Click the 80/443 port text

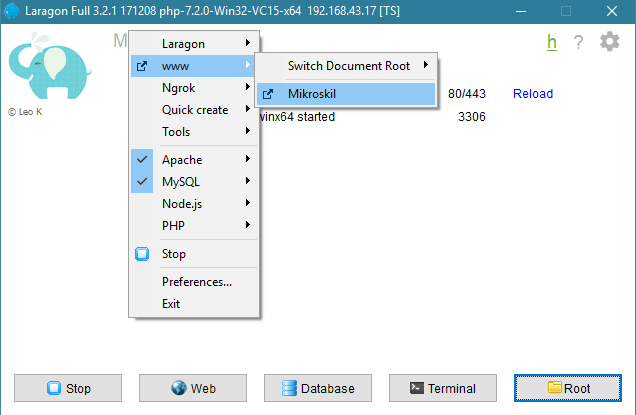[466, 94]
